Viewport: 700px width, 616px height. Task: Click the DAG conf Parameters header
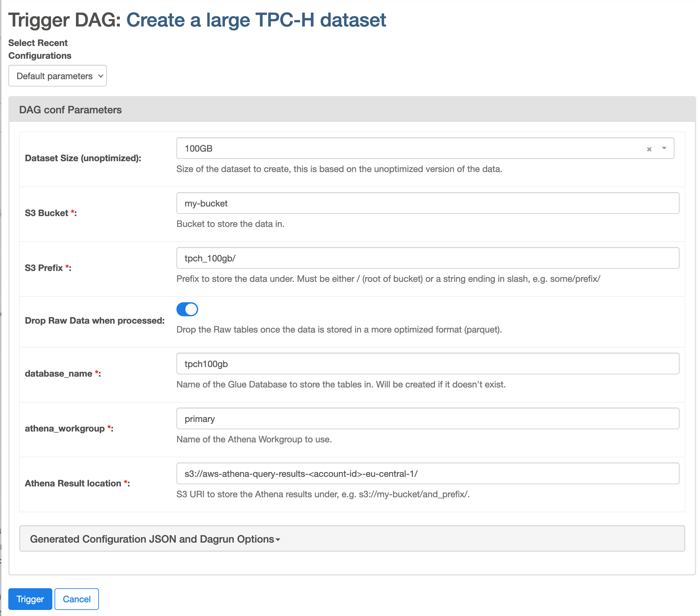click(x=352, y=109)
